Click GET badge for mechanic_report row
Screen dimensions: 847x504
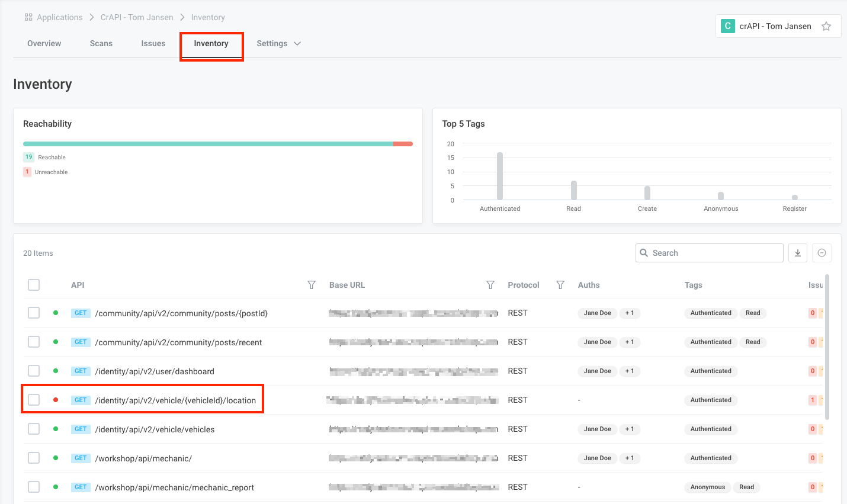[x=81, y=487]
